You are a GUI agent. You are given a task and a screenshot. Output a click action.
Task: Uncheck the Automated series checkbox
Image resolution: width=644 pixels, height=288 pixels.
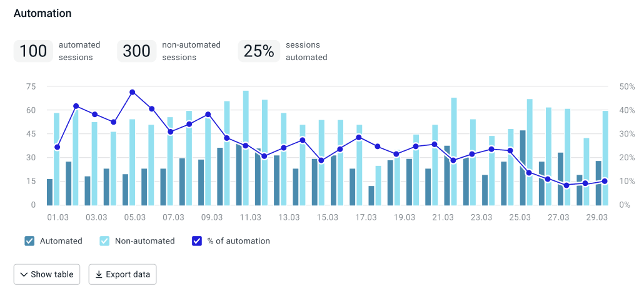(29, 241)
